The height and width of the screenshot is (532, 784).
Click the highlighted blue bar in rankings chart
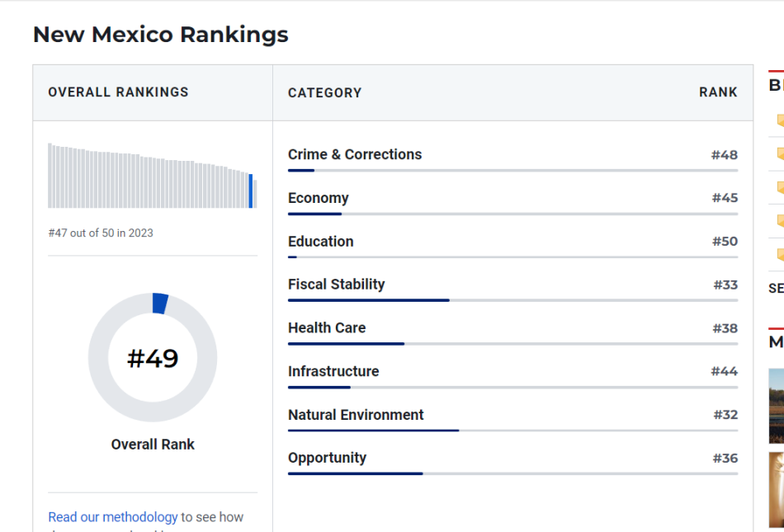[x=251, y=191]
